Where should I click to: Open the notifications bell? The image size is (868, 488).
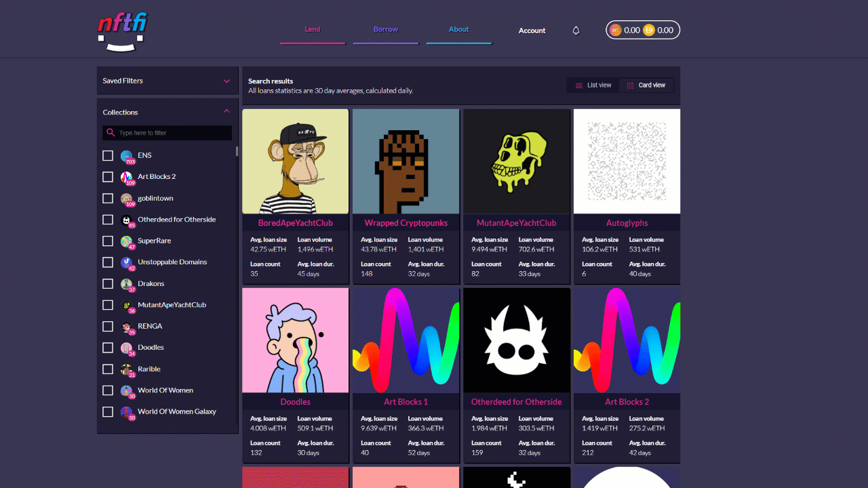click(576, 30)
